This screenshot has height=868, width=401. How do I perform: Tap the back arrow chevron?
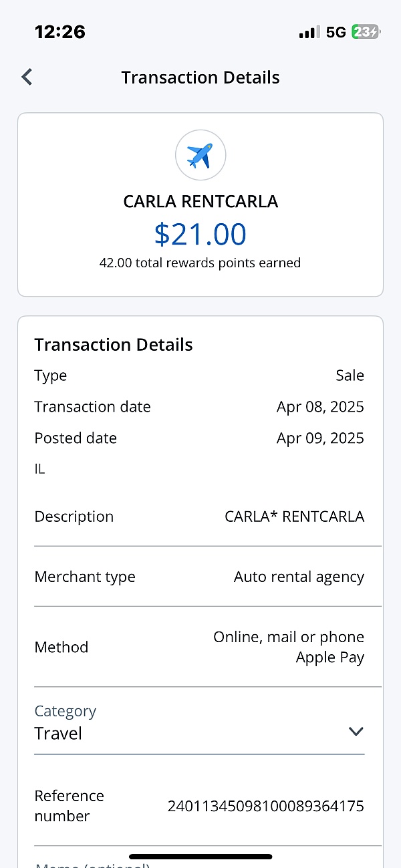click(27, 78)
